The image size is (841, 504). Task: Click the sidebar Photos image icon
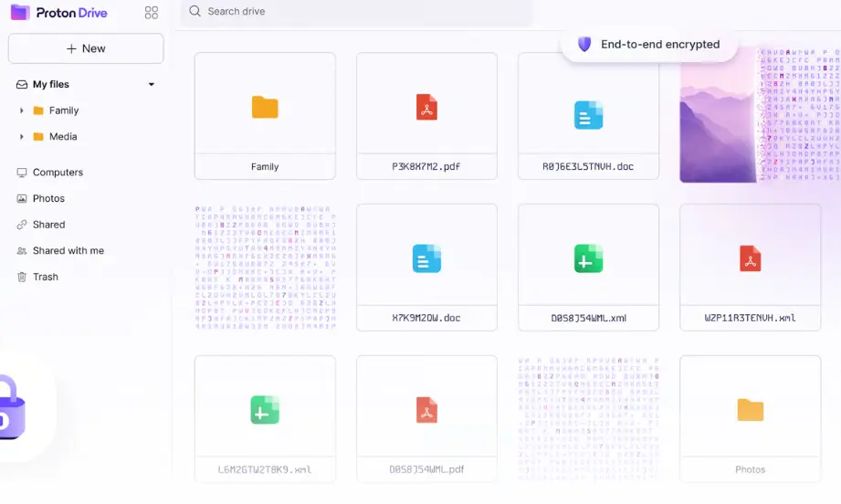21,198
